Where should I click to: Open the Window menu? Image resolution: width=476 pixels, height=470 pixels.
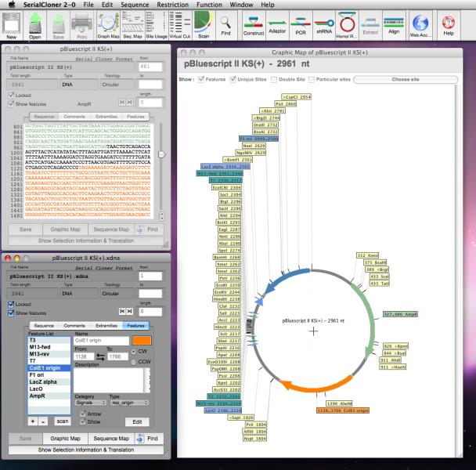point(241,5)
